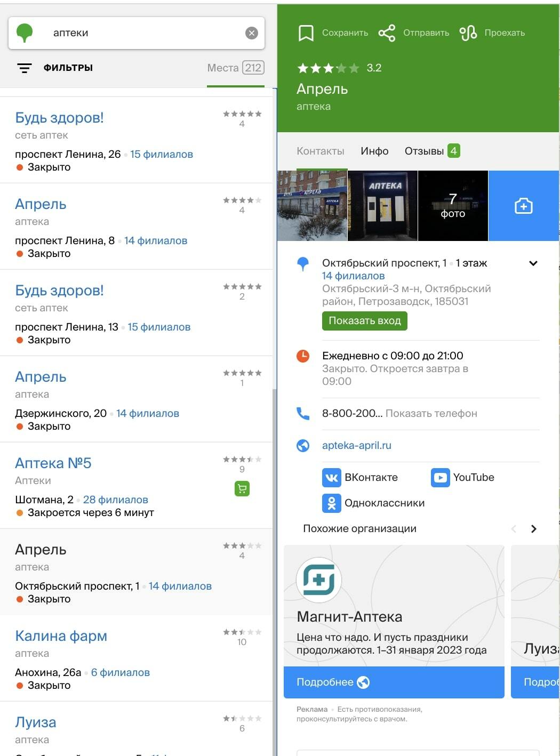Click the ФИЛЬТРЫ label
560x756 pixels.
click(x=68, y=68)
